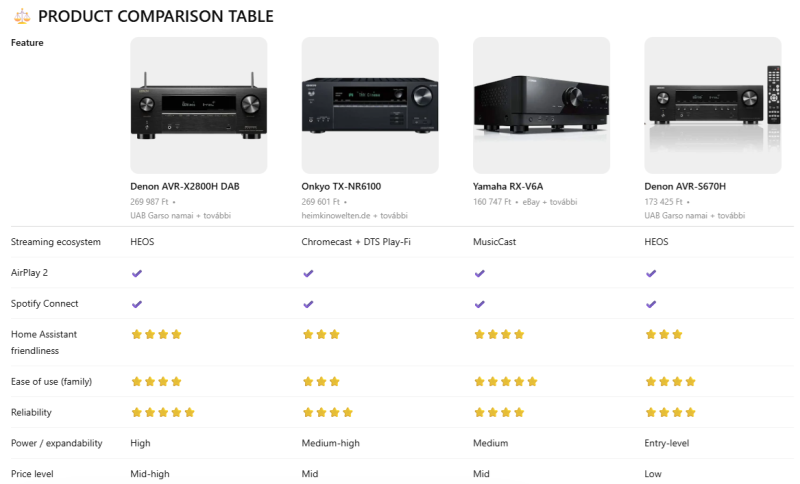Click the balance scale icon beside the title
This screenshot has height=484, width=800.
[x=20, y=16]
